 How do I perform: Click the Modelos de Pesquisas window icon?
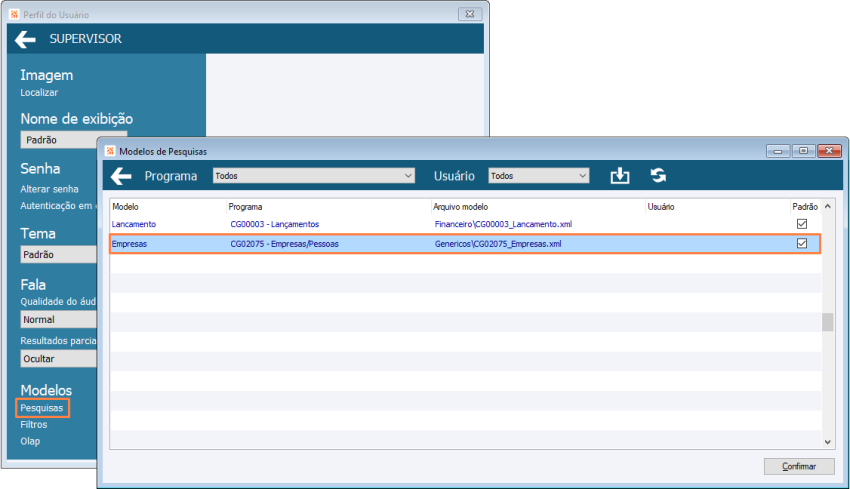coord(110,151)
